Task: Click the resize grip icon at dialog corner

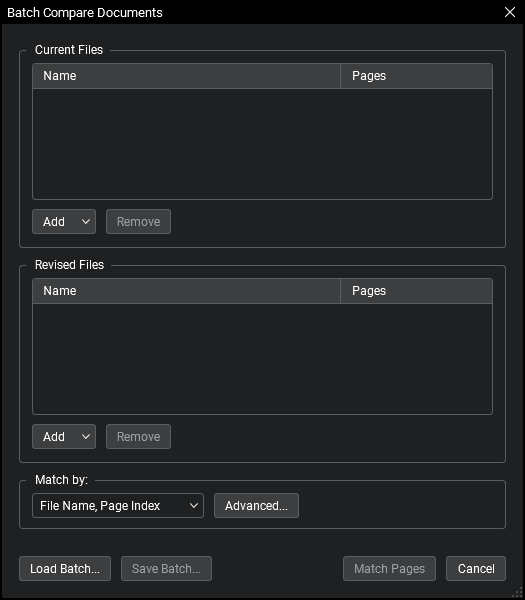Action: 517,592
